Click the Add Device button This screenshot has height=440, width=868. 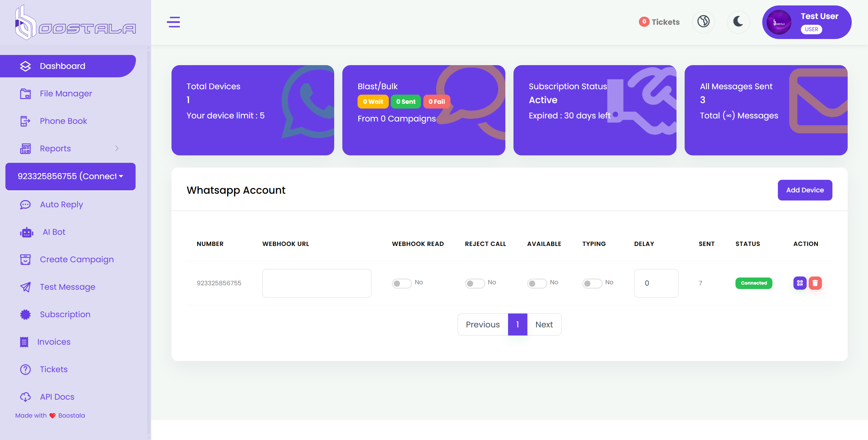tap(805, 190)
